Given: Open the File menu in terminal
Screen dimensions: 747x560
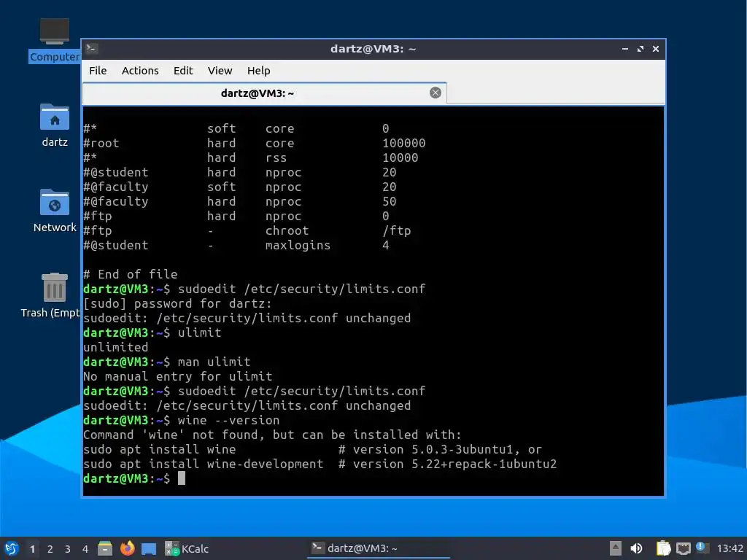Looking at the screenshot, I should [x=98, y=71].
